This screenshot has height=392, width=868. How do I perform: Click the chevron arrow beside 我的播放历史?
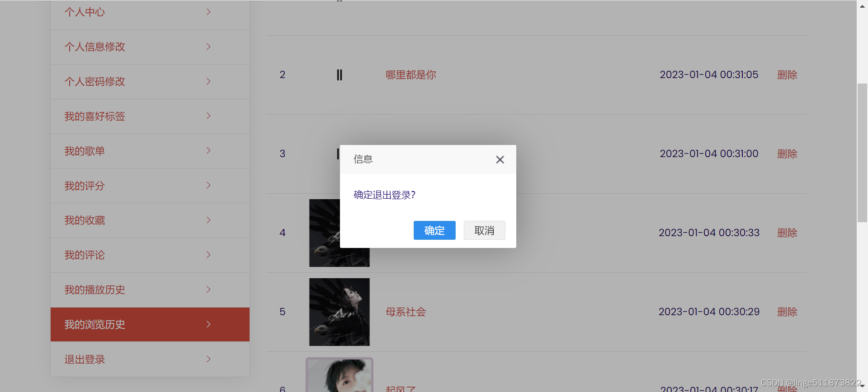(x=208, y=289)
